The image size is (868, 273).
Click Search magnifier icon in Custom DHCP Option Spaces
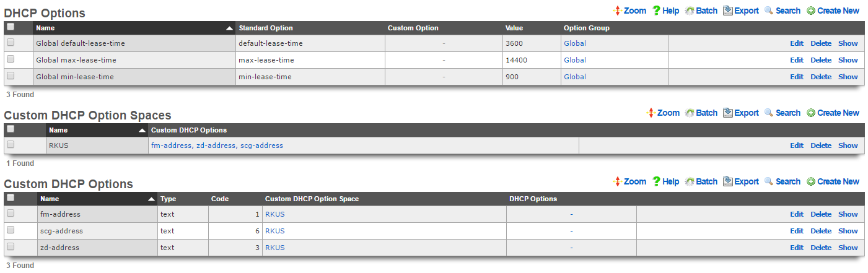pos(769,113)
